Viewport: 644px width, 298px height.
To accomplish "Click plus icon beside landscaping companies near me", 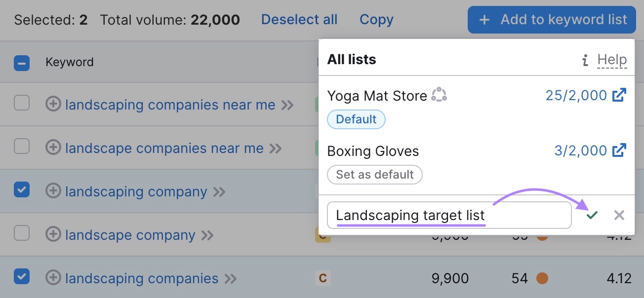I will click(53, 105).
